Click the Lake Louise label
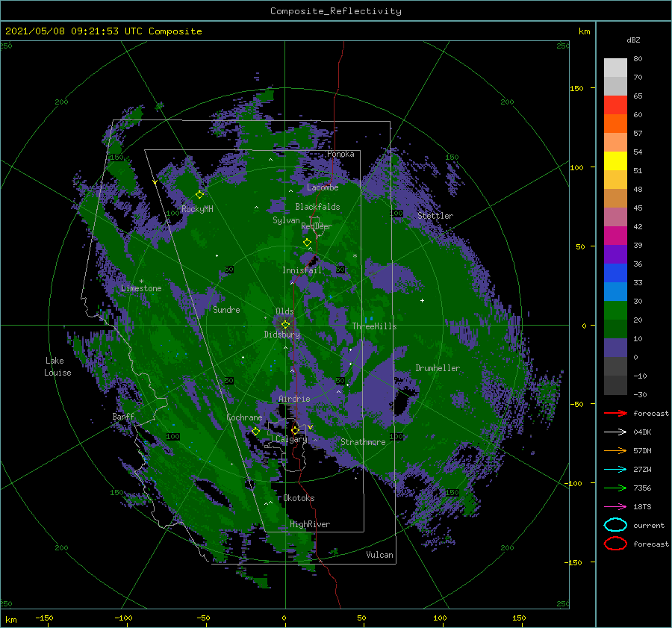The image size is (672, 628). 57,367
